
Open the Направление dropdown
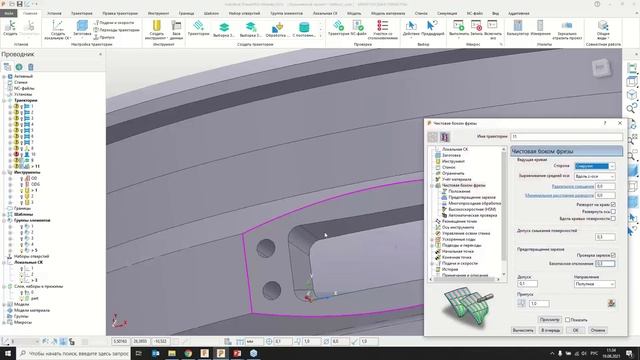coord(595,284)
